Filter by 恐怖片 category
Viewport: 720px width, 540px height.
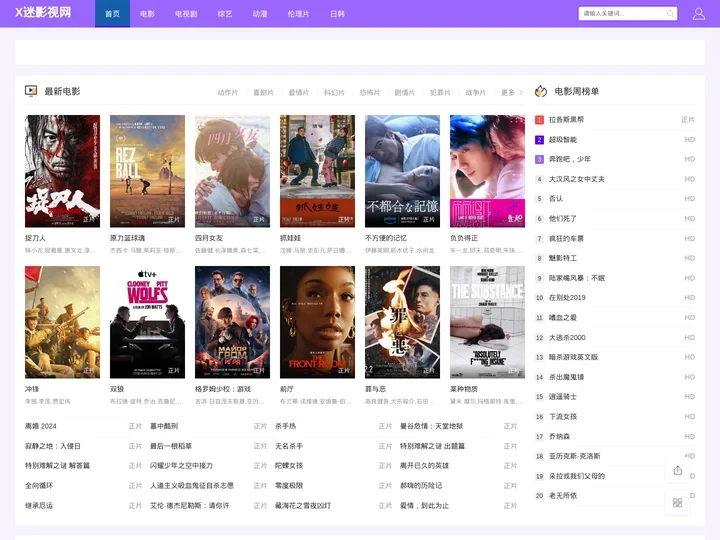(370, 92)
